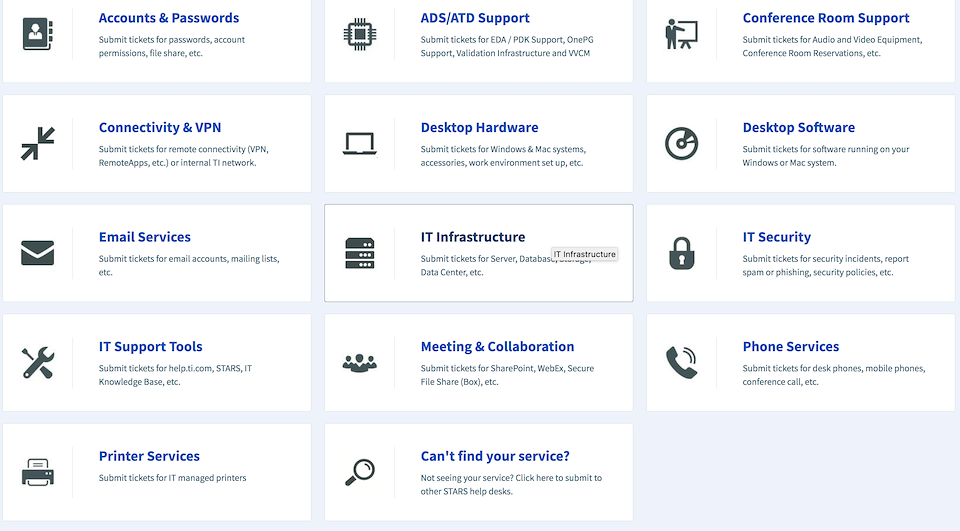Image resolution: width=960 pixels, height=531 pixels.
Task: Click the Phone Services handset icon
Action: (681, 362)
